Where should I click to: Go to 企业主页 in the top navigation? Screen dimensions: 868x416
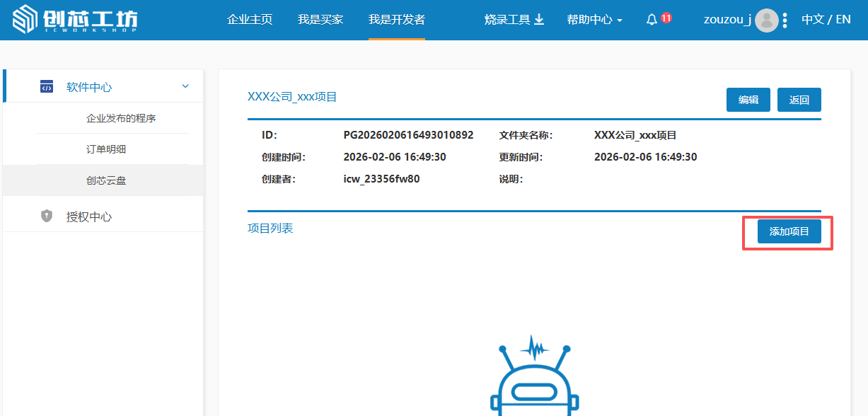click(250, 20)
